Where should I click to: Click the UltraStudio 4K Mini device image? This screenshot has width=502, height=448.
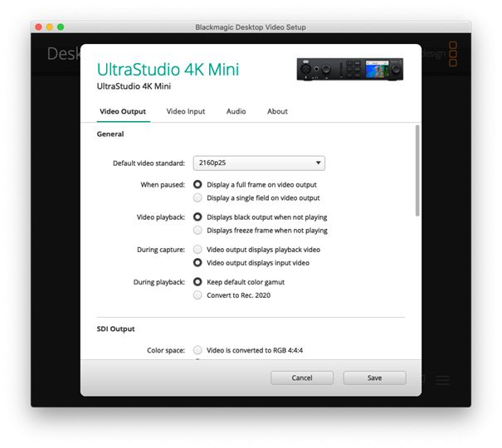350,69
